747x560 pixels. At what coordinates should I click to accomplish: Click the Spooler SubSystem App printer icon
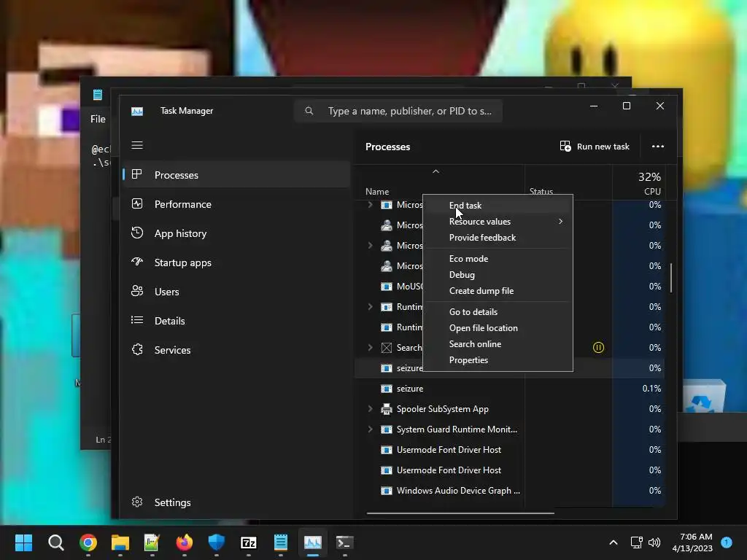coord(387,409)
